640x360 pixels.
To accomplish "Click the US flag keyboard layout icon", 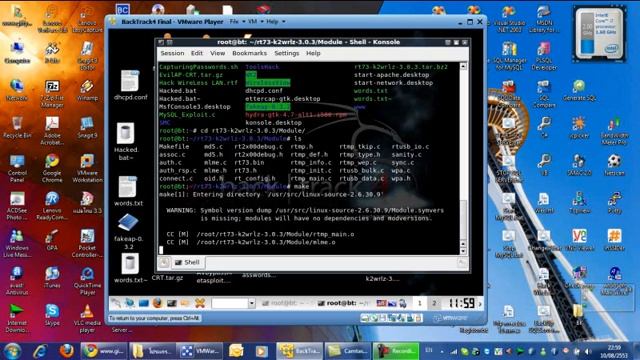I will coord(382,303).
